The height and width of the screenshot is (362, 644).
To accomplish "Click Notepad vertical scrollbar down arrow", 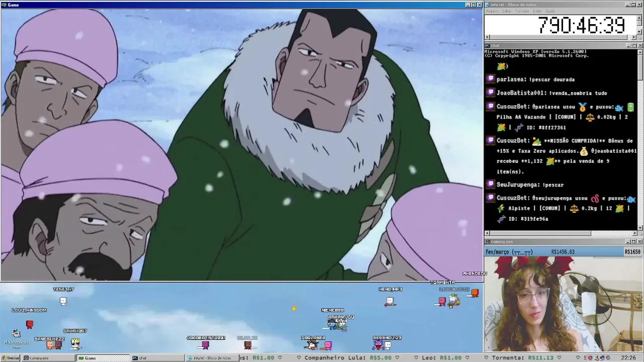I will coord(639,32).
